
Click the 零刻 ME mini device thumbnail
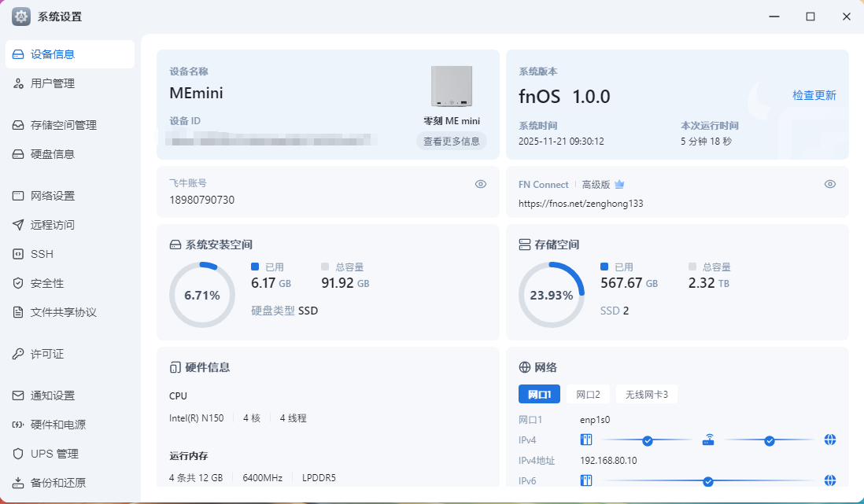(x=452, y=86)
